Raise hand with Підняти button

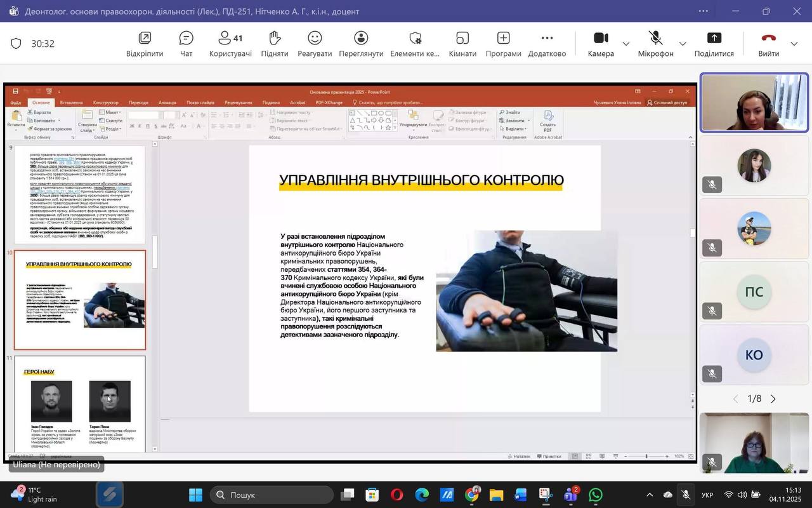274,44
